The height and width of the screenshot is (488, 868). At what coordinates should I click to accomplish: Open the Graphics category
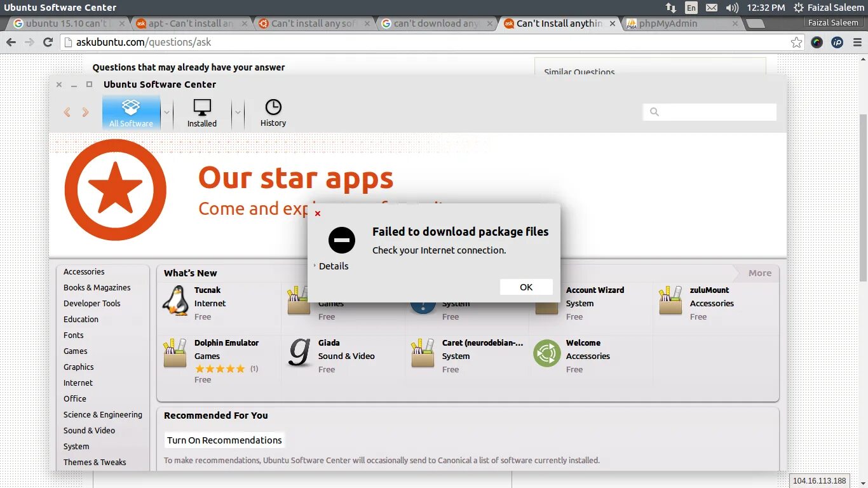click(x=78, y=367)
